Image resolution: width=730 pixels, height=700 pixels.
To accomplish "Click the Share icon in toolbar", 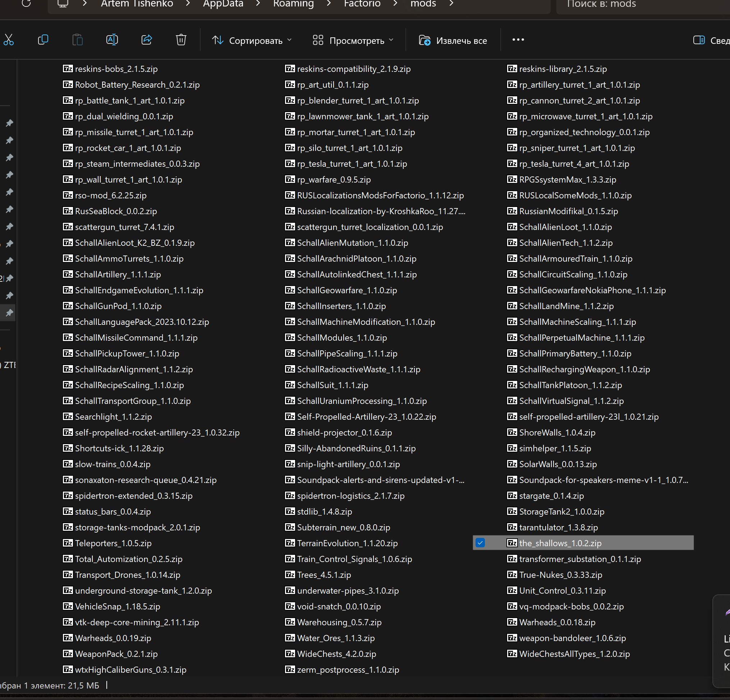I will tap(147, 40).
